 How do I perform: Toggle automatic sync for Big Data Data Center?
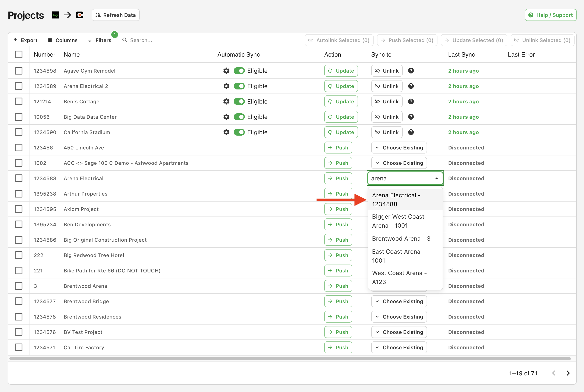239,117
